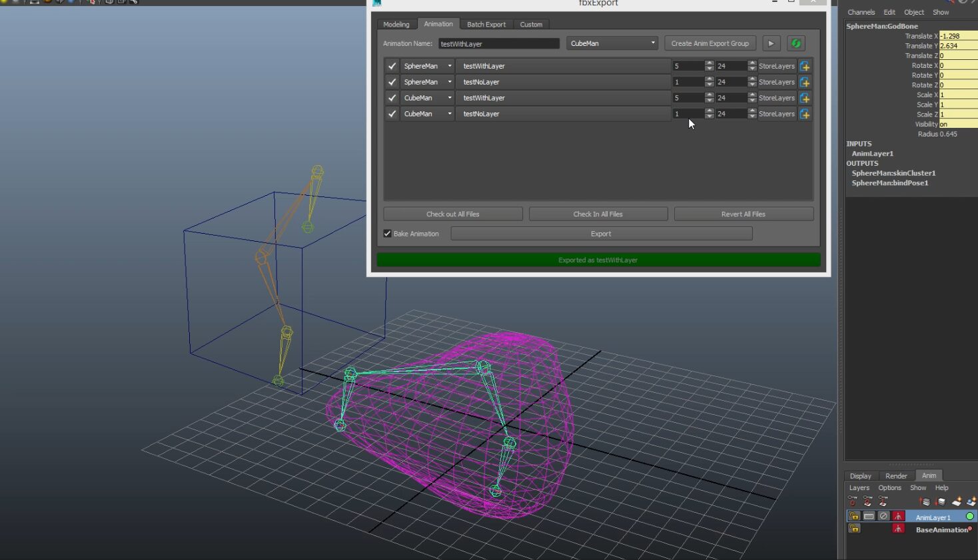The width and height of the screenshot is (978, 560).
Task: Click the create empty layer icon in Anim panel
Action: [957, 501]
